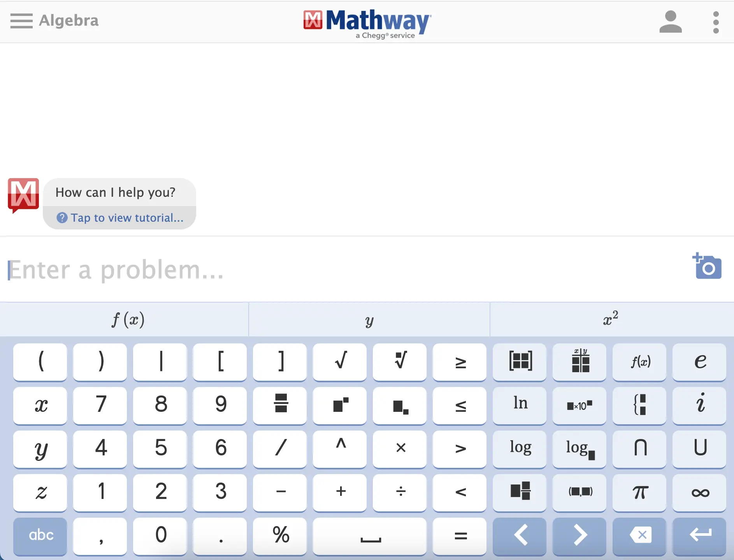Screen dimensions: 734x560
Task: Tap the left parenthesis key
Action: click(x=40, y=362)
